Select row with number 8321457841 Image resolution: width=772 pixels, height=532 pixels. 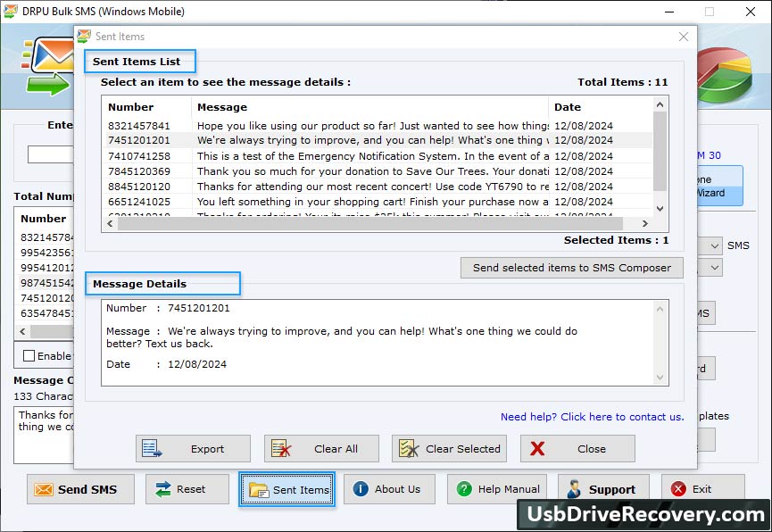click(x=378, y=126)
